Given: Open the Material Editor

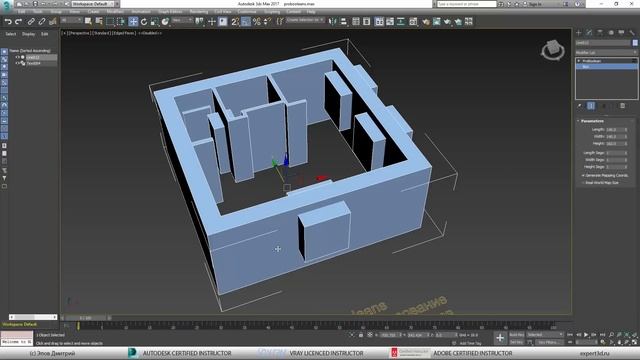Looking at the screenshot, I should [x=413, y=22].
